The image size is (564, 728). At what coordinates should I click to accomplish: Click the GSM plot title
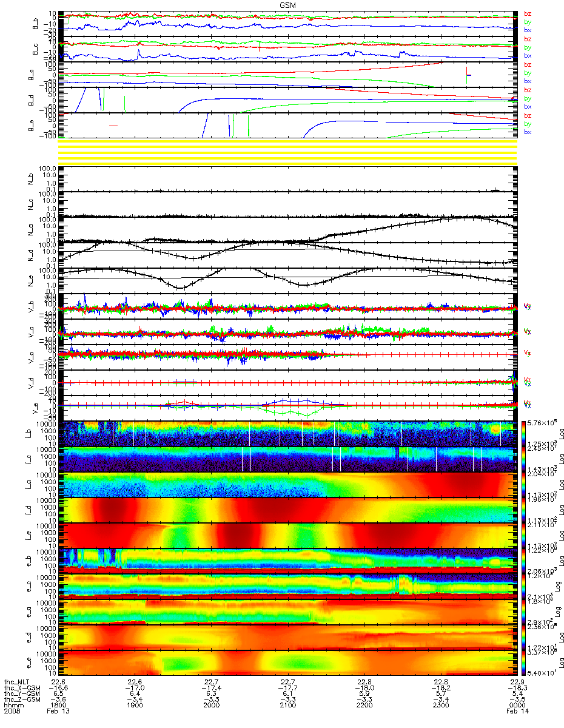[x=288, y=4]
